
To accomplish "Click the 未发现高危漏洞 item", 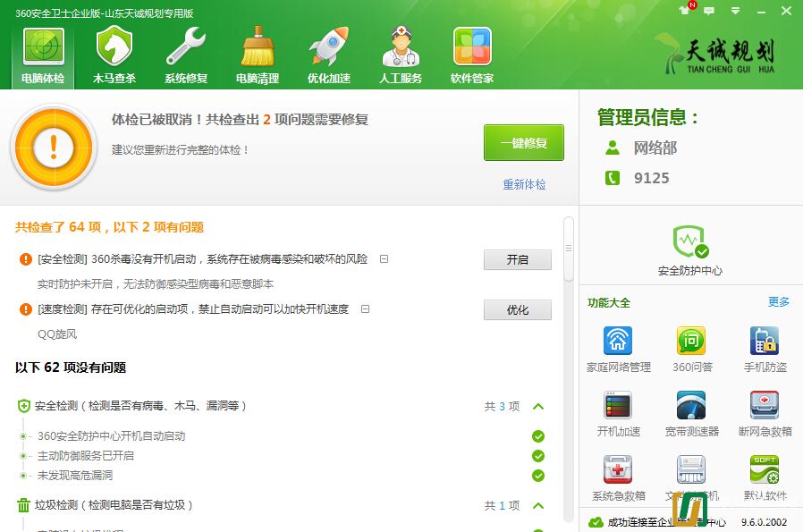I will tap(75, 476).
